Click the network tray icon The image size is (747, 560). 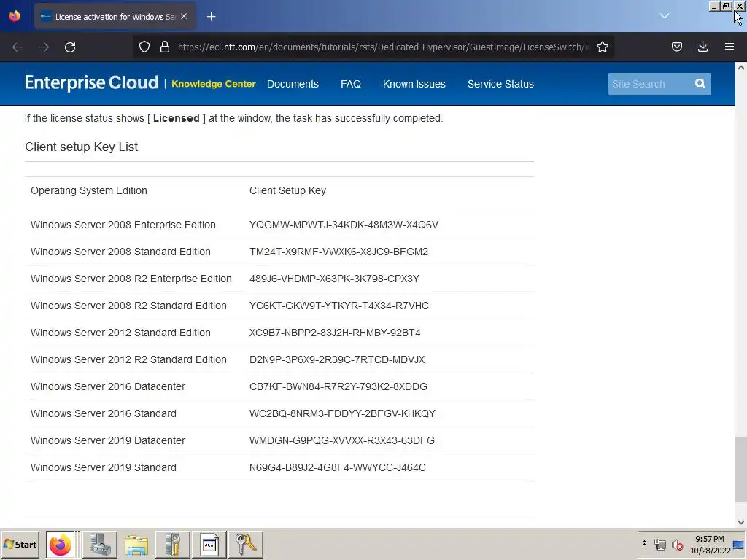tap(659, 544)
